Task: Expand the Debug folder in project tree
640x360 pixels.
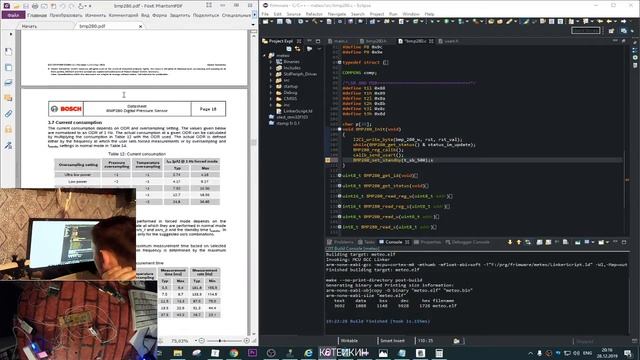Action: 271,93
